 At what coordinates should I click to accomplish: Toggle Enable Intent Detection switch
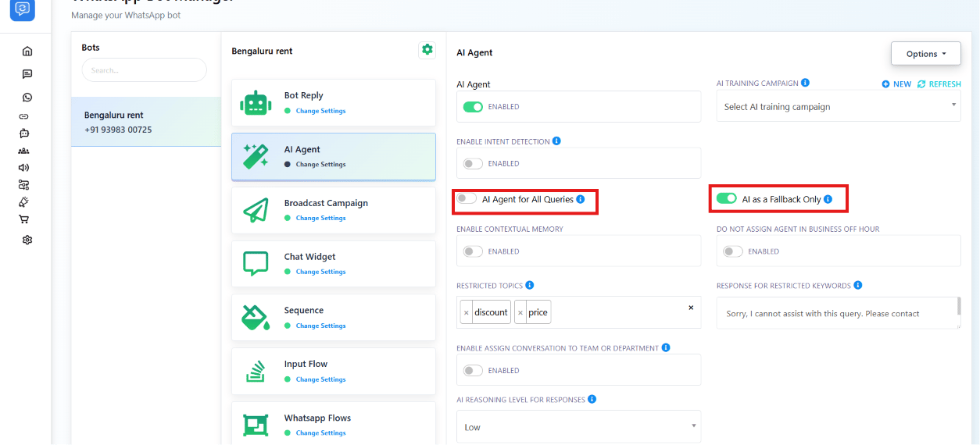[x=473, y=164]
